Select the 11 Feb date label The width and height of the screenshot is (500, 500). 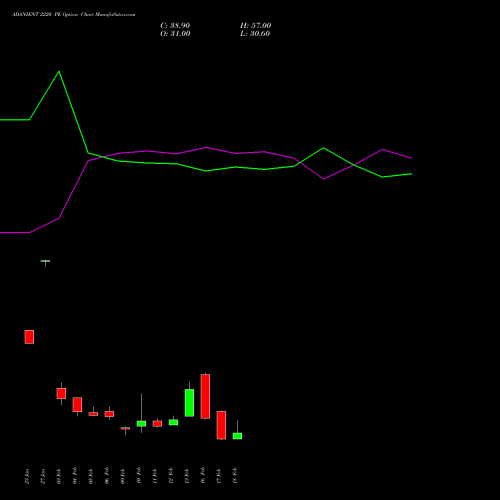coord(155,475)
